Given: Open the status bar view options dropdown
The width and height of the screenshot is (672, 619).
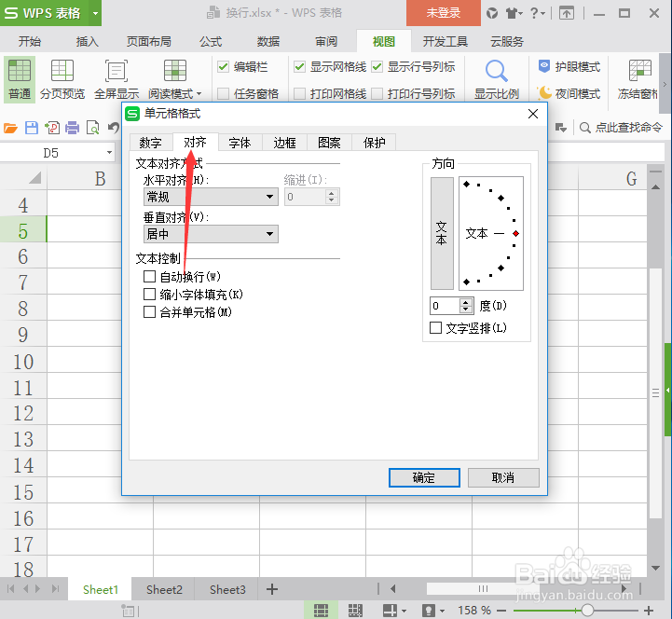Looking at the screenshot, I should [404, 611].
